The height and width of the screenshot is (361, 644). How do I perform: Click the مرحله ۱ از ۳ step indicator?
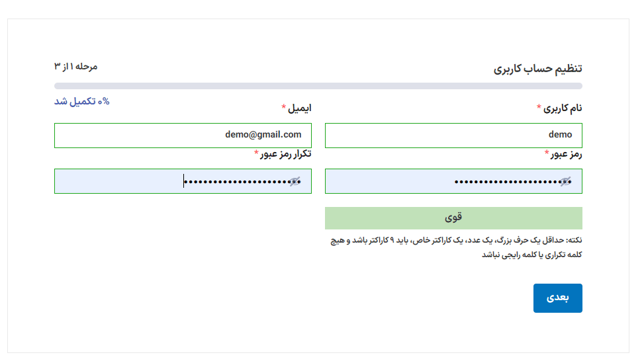[75, 67]
